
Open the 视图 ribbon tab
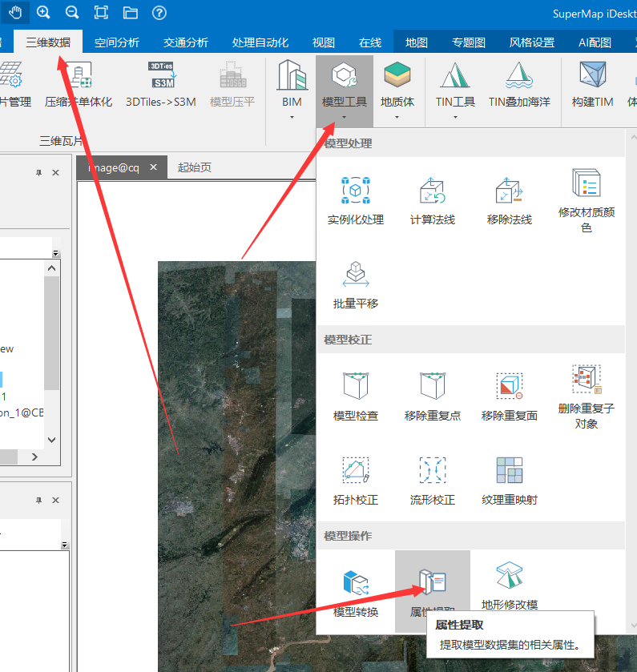click(x=324, y=42)
